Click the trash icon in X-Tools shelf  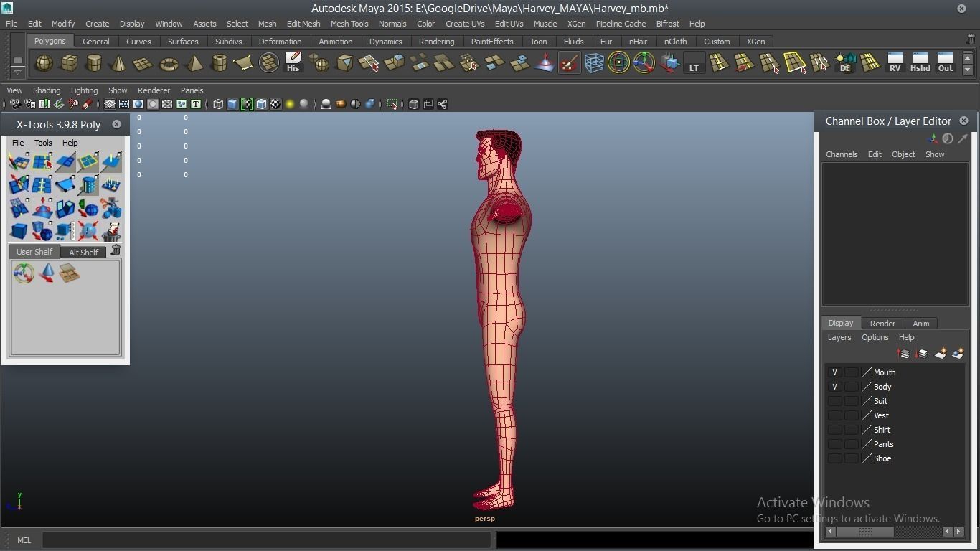click(x=116, y=250)
